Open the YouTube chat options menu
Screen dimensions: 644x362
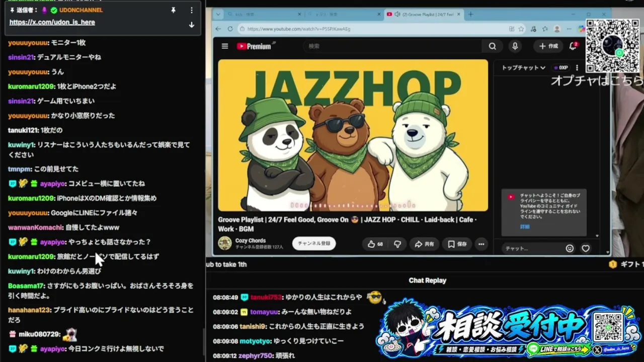tap(577, 67)
